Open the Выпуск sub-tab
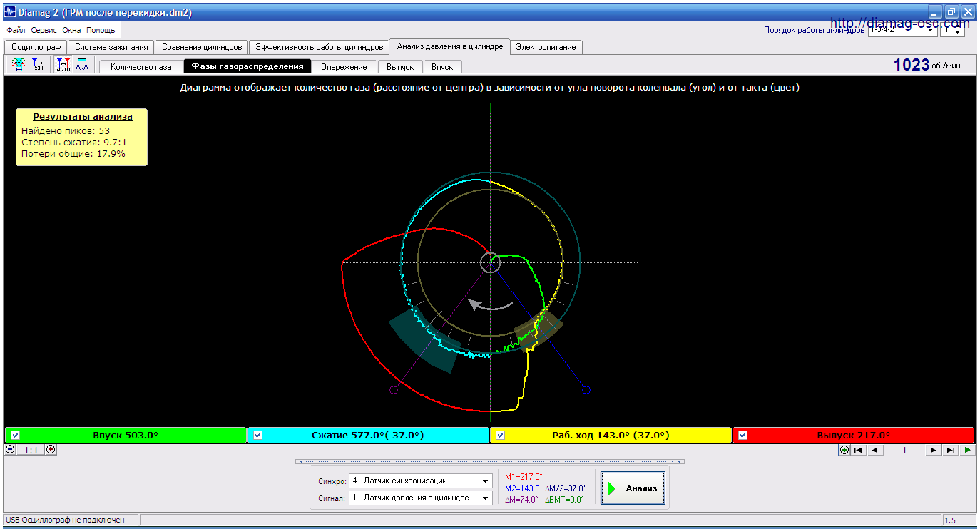The image size is (980, 529). [400, 66]
